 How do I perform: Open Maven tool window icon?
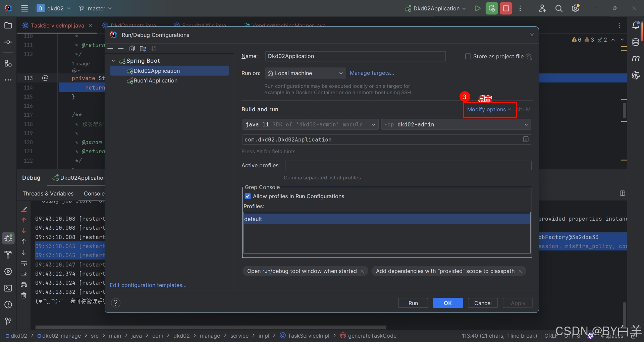point(636,58)
